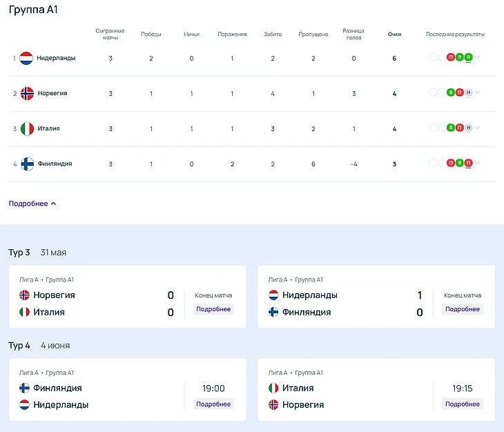Viewport: 504px width, 432px height.
Task: Expand recent results chevron for Нидерланды
Action: coord(477,57)
